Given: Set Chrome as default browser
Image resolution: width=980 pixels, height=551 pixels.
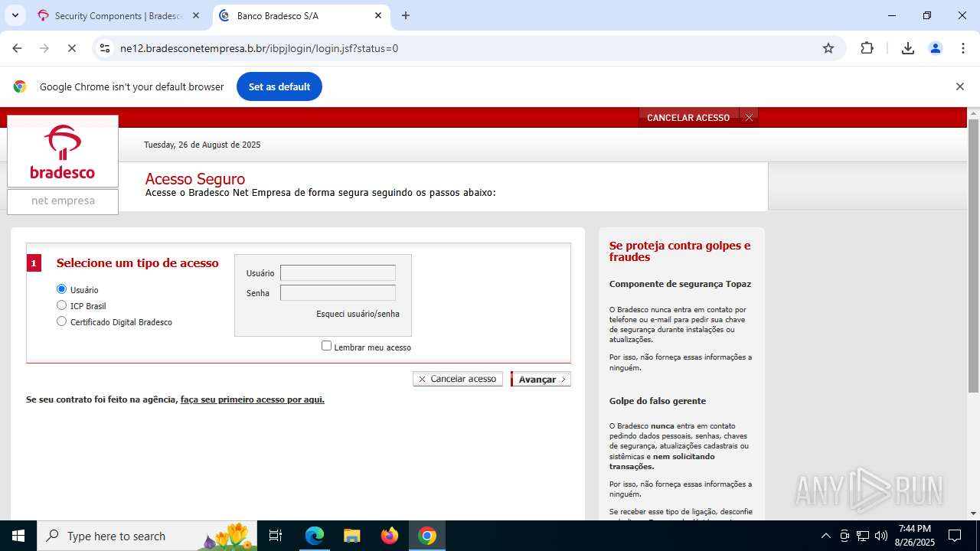Looking at the screenshot, I should coord(279,86).
